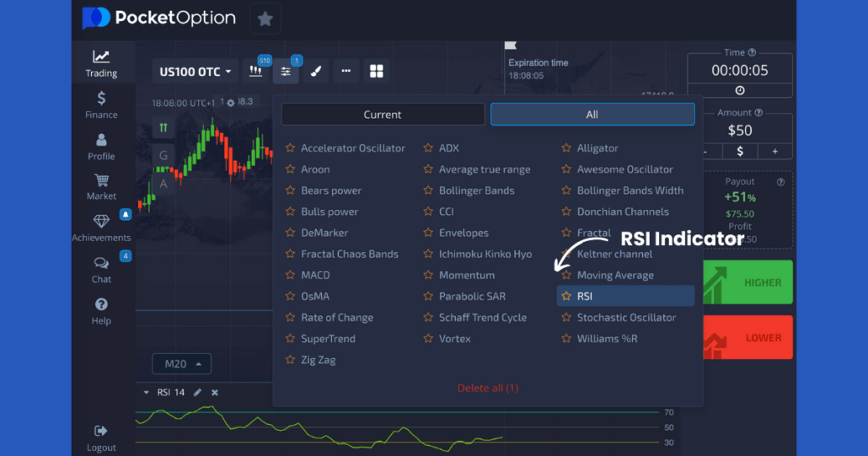
Task: Select the SuperTrend indicator
Action: 329,339
